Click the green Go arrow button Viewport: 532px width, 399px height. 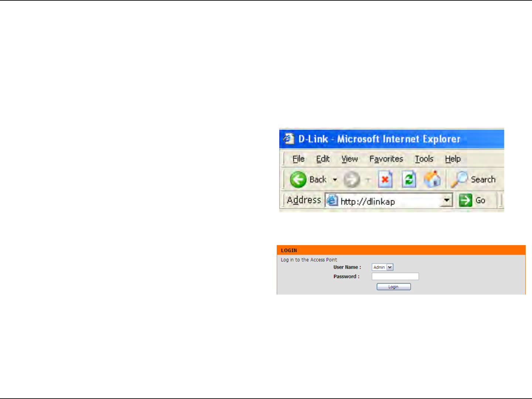click(465, 200)
